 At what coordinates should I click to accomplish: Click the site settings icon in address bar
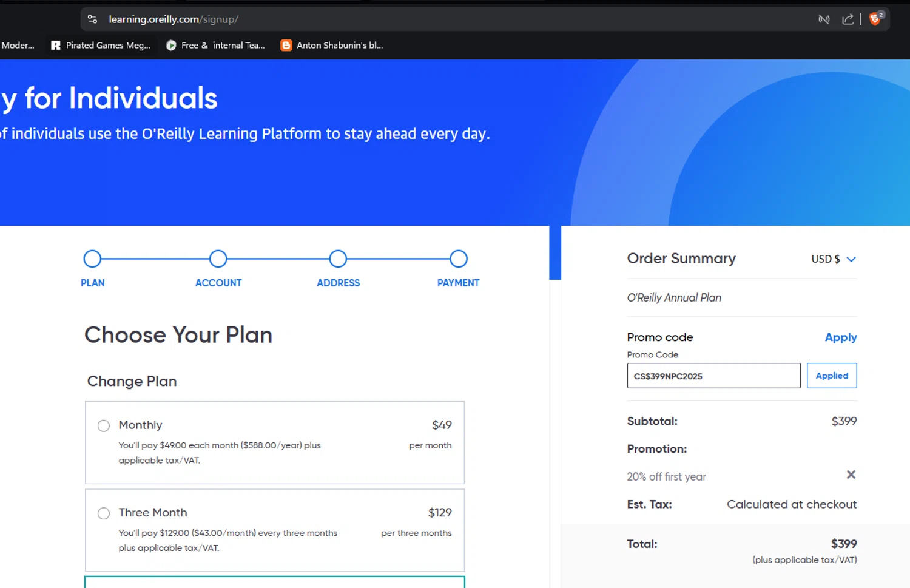point(92,19)
